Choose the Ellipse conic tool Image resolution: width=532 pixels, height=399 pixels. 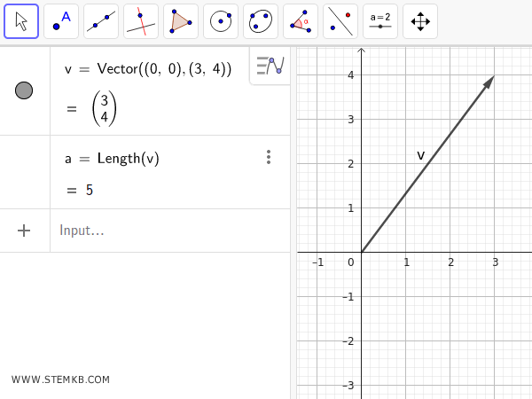261,21
